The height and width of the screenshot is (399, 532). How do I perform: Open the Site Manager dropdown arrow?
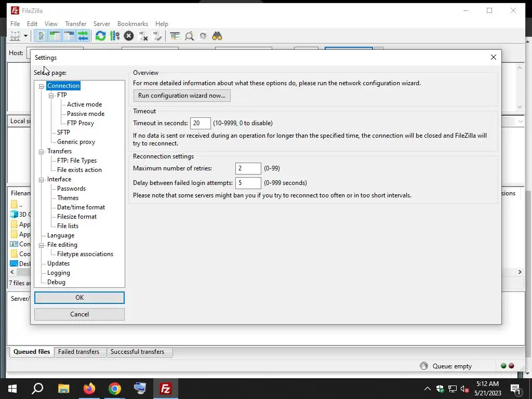(x=25, y=36)
